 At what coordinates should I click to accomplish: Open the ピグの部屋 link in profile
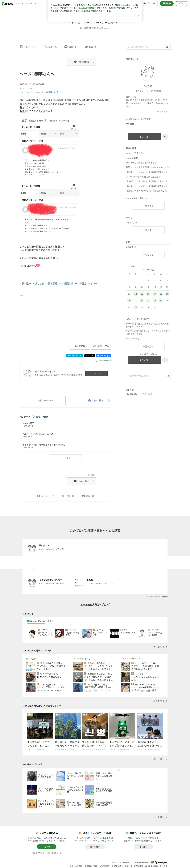click(156, 91)
